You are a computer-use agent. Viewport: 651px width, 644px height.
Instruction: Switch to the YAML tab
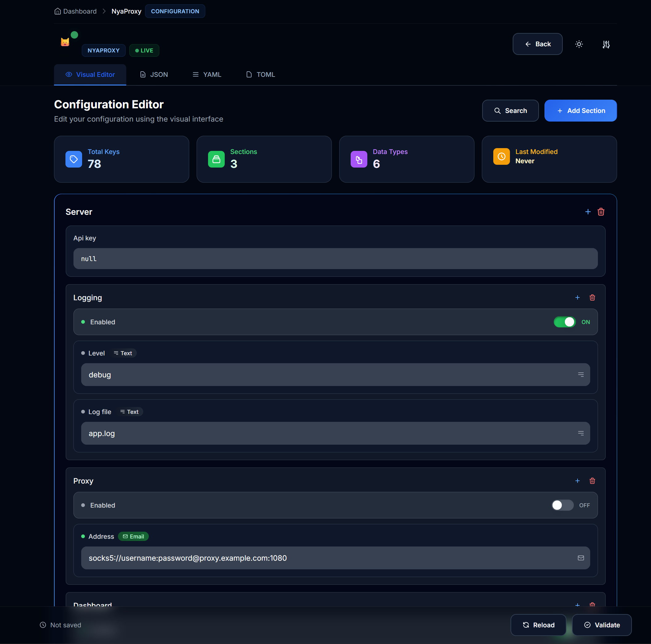[x=207, y=74]
